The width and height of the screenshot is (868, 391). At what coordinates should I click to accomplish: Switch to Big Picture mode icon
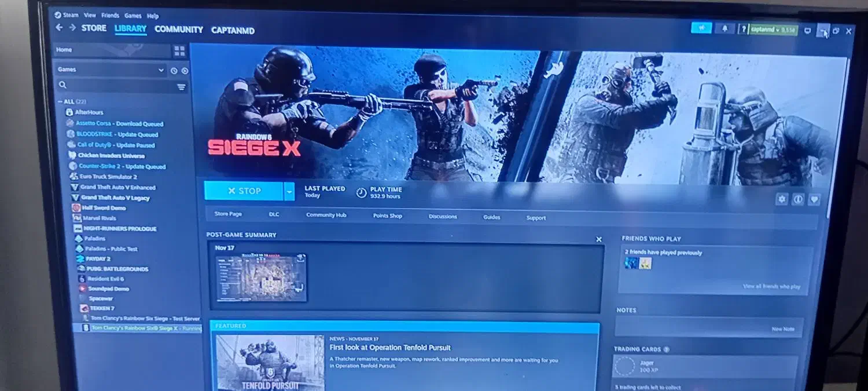tap(808, 31)
